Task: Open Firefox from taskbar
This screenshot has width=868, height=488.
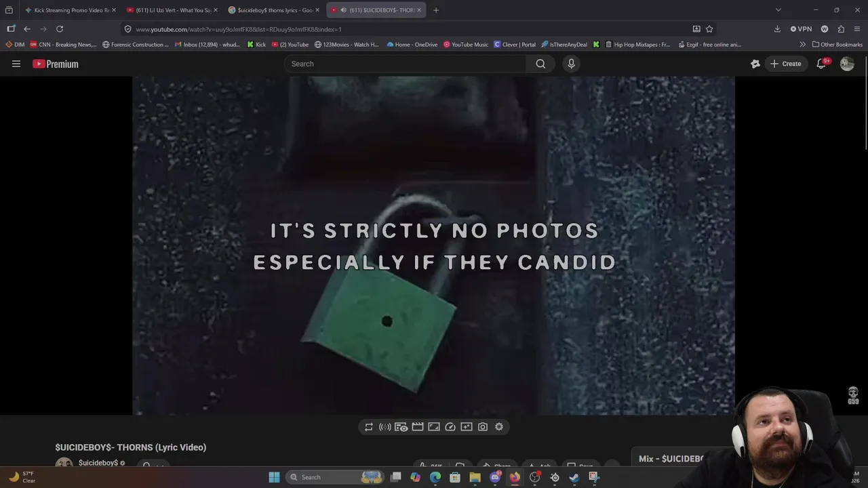Action: point(515,477)
